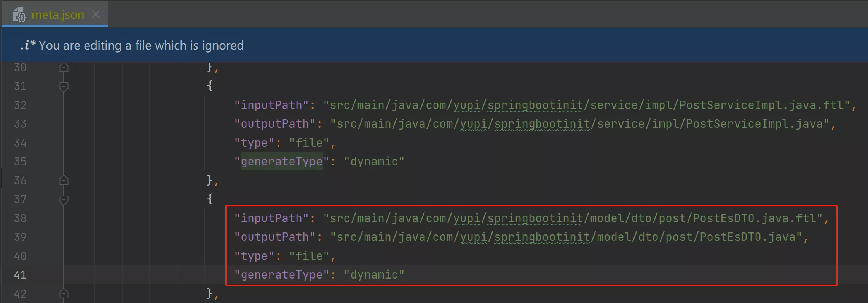
Task: Click line number 34 in the gutter
Action: point(20,143)
